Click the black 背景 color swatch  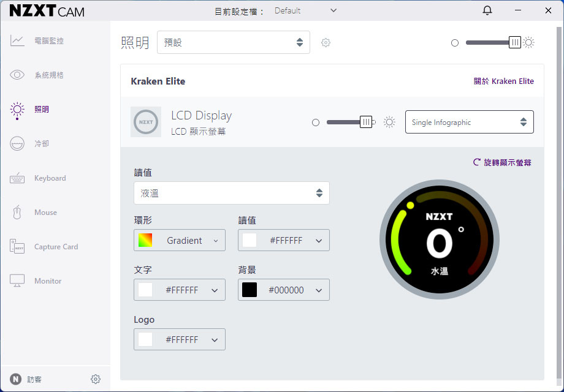tap(250, 290)
